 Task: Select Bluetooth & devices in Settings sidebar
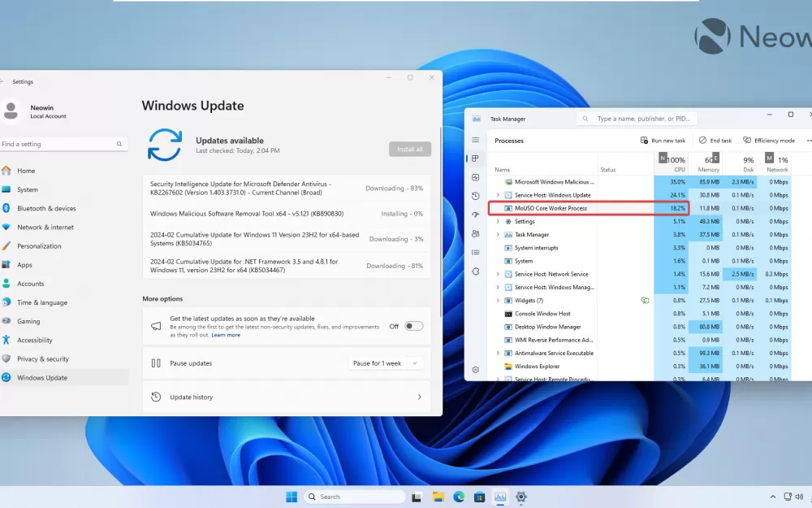click(46, 208)
